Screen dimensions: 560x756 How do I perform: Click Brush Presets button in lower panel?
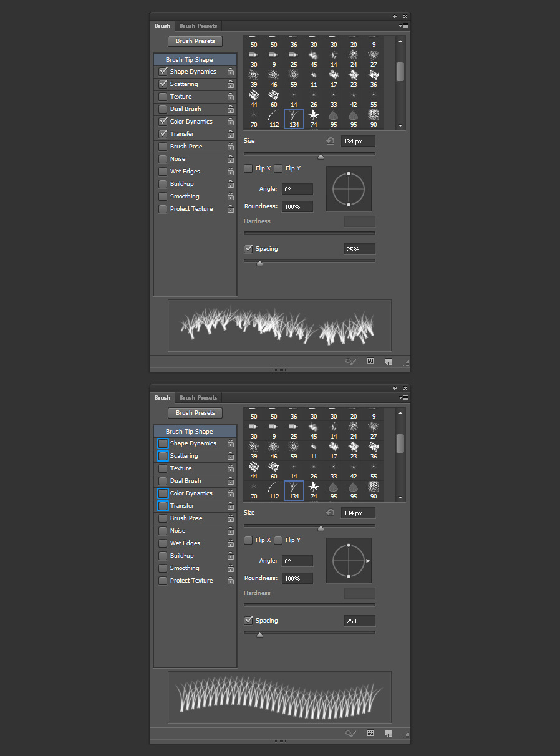point(195,413)
